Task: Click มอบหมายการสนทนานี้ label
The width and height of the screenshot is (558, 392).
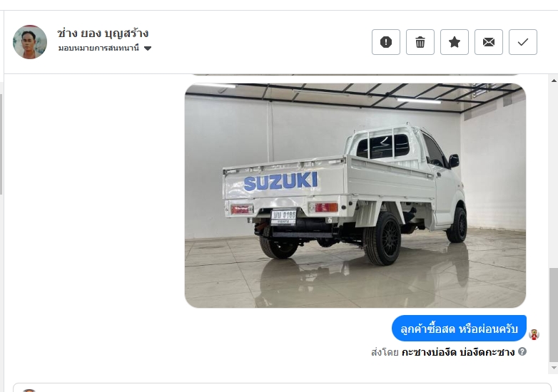Action: 98,48
